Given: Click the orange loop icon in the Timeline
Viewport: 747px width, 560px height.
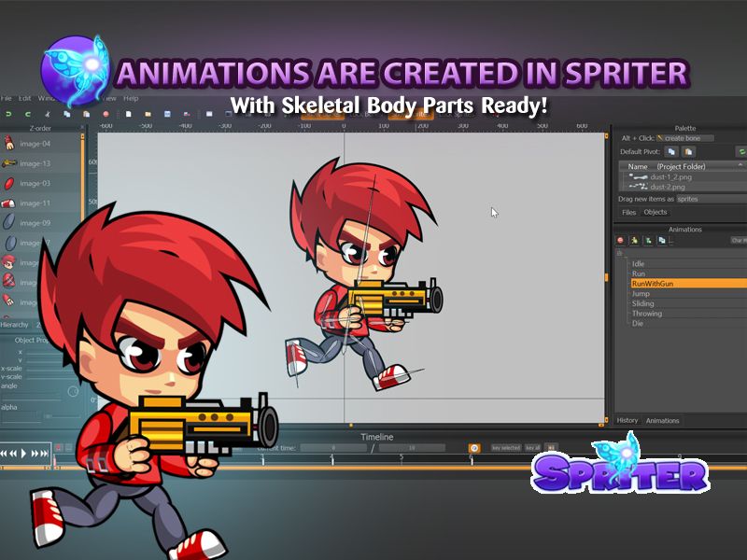Looking at the screenshot, I should pyautogui.click(x=474, y=448).
